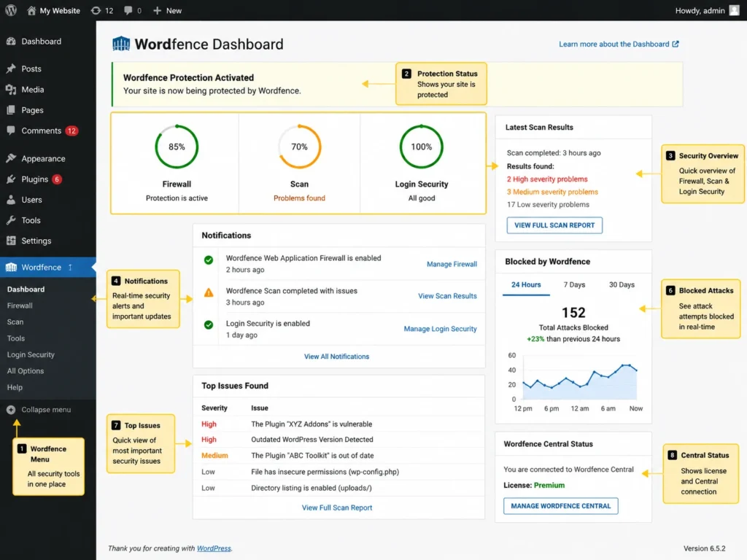Click VIEW FULL SCAN REPORT button

(x=554, y=225)
